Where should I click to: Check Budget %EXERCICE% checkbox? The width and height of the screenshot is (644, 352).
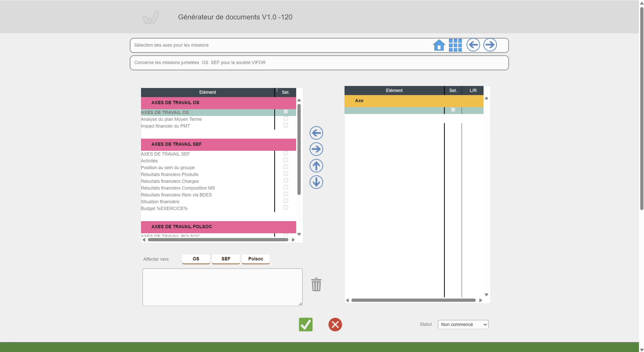coord(286,208)
